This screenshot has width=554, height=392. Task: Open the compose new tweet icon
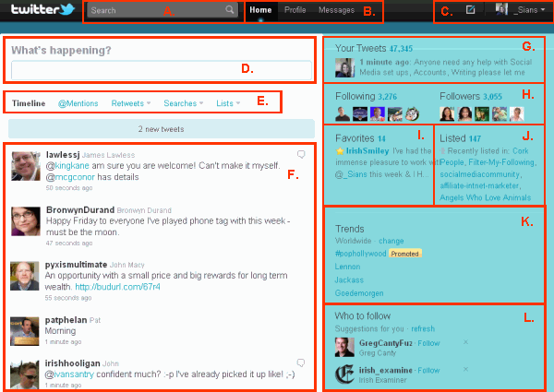(x=470, y=9)
